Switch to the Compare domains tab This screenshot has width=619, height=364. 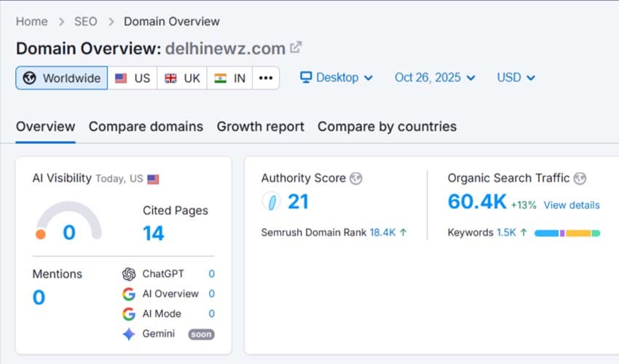(146, 127)
